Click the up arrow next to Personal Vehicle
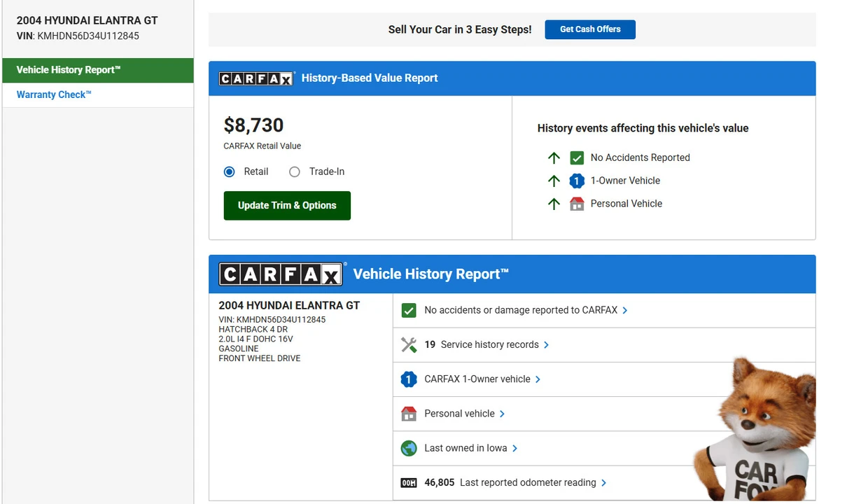This screenshot has width=868, height=504. (554, 204)
